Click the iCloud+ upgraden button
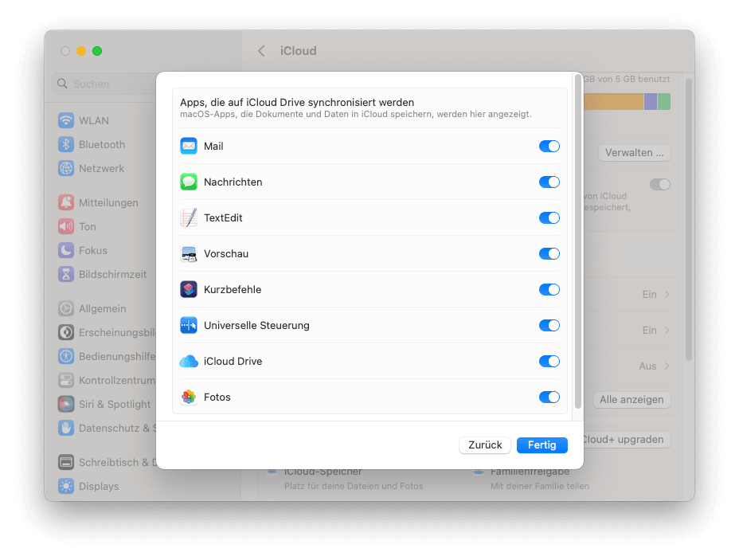Screen dimensions: 739x560 (x=627, y=440)
